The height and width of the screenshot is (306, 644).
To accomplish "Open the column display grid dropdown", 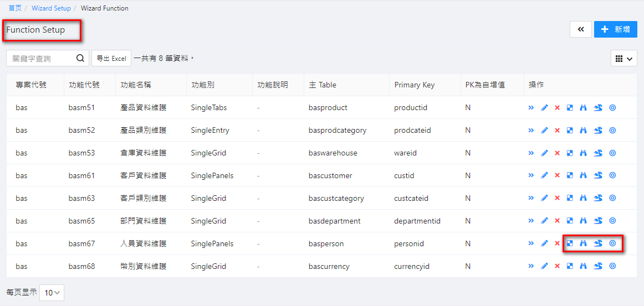I will (623, 59).
